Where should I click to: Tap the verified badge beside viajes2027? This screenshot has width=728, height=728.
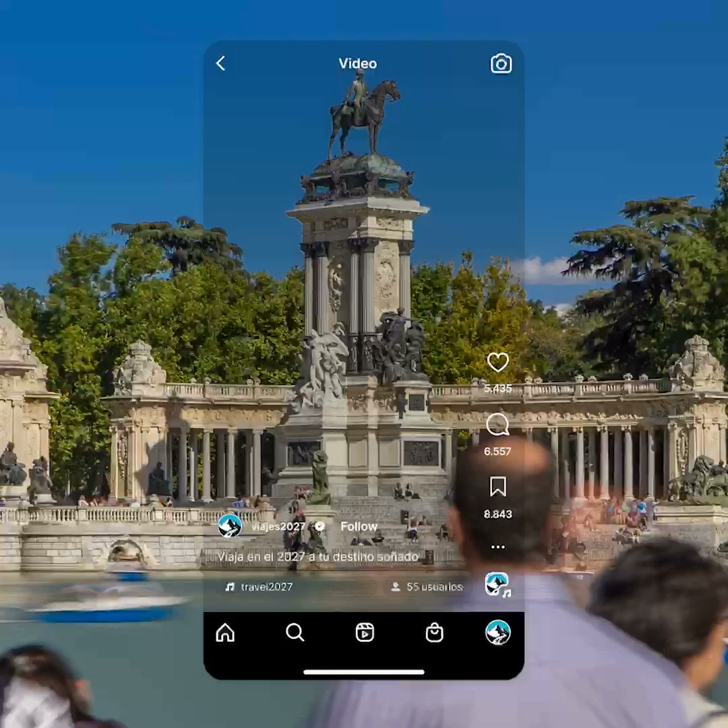[x=320, y=526]
